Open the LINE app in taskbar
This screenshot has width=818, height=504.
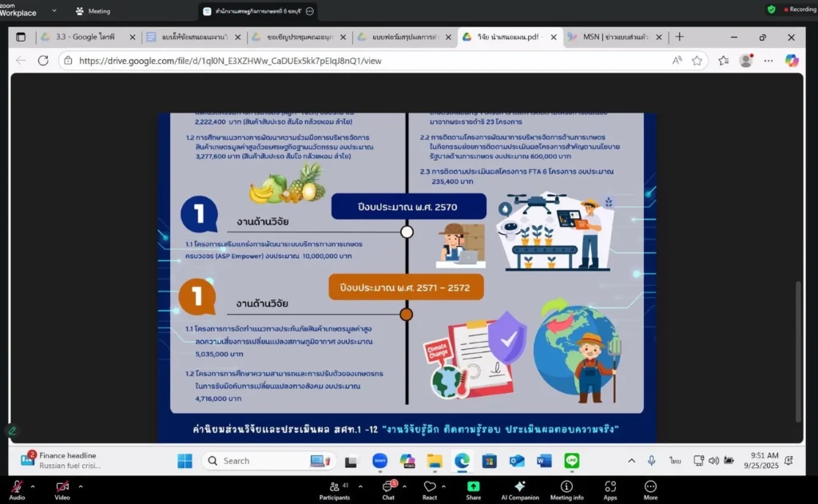click(571, 461)
